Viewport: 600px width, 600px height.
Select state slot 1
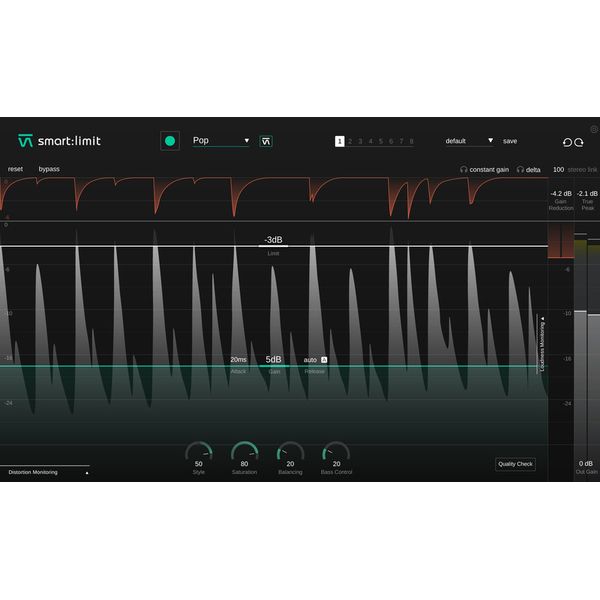(340, 141)
